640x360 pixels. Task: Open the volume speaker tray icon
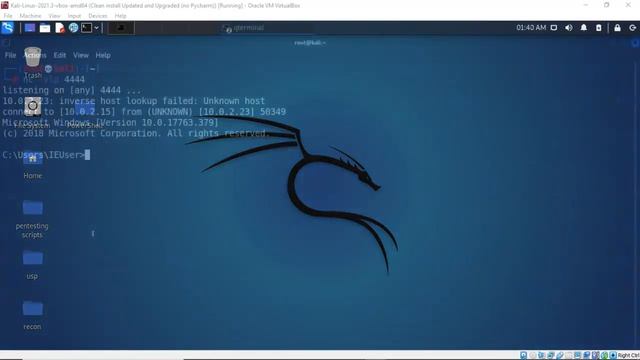[x=569, y=28]
